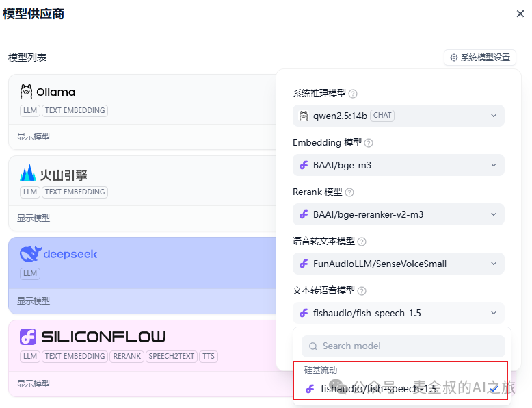The image size is (532, 408).
Task: Click the SiliconFlow icon in the dropdown option
Action: tap(310, 389)
